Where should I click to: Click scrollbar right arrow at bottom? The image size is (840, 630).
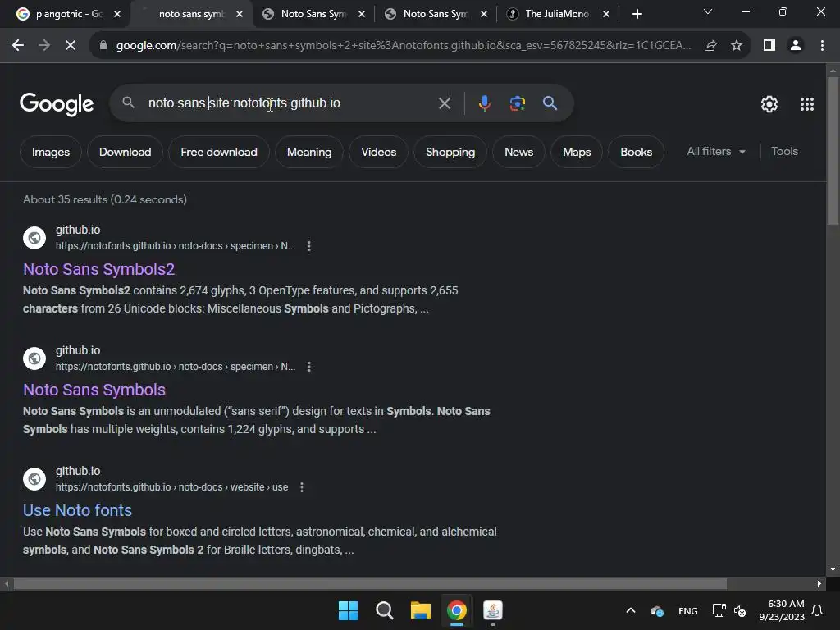click(x=819, y=584)
